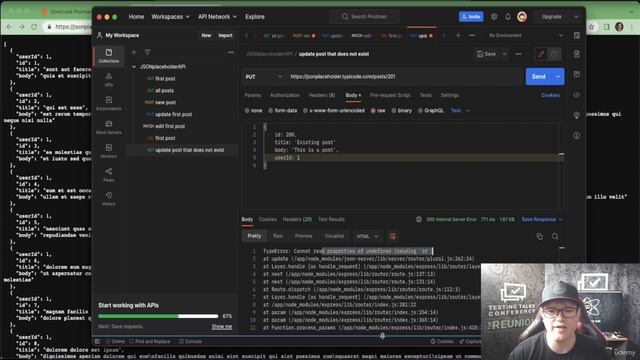Click the request URL input field
The image size is (640, 360).
(x=404, y=77)
